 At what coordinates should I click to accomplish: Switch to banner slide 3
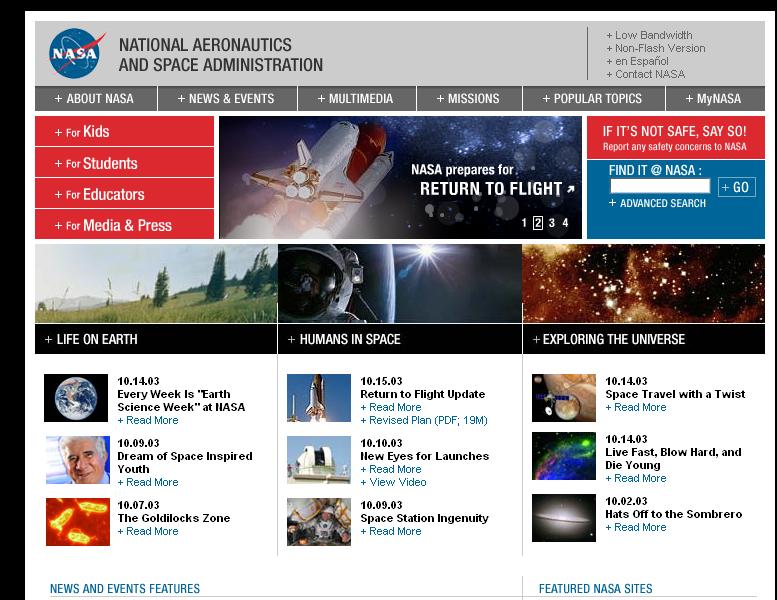click(x=552, y=223)
